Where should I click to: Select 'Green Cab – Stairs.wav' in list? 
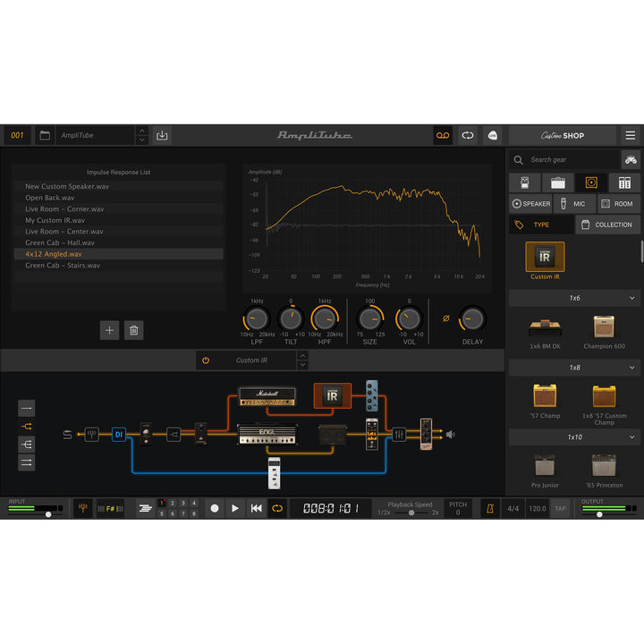pos(118,266)
